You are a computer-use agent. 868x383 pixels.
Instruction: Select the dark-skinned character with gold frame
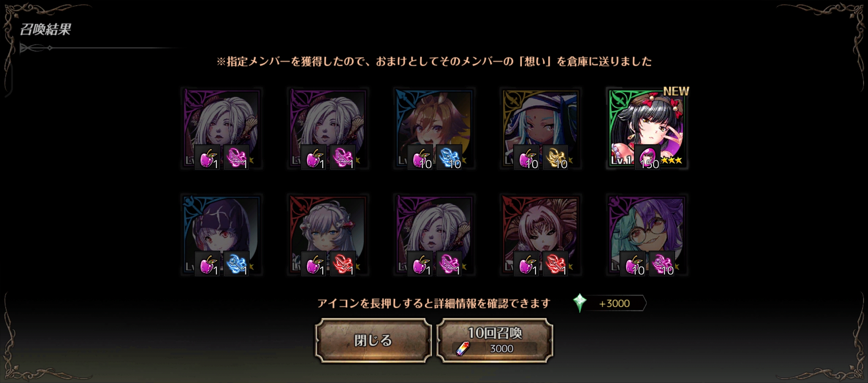click(541, 128)
